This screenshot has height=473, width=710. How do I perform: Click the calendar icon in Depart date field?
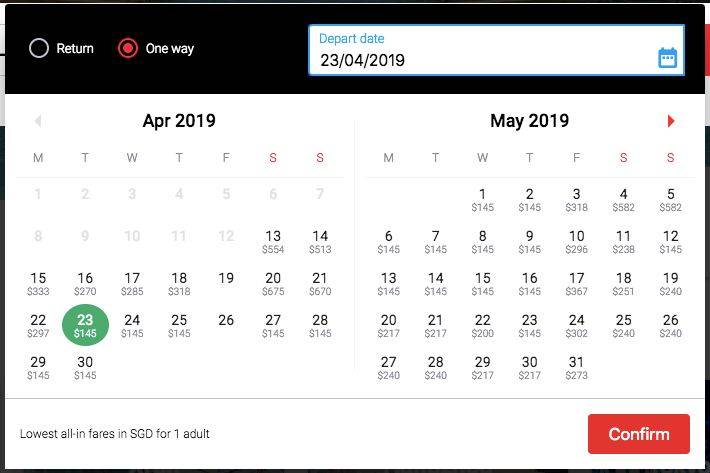tap(667, 58)
